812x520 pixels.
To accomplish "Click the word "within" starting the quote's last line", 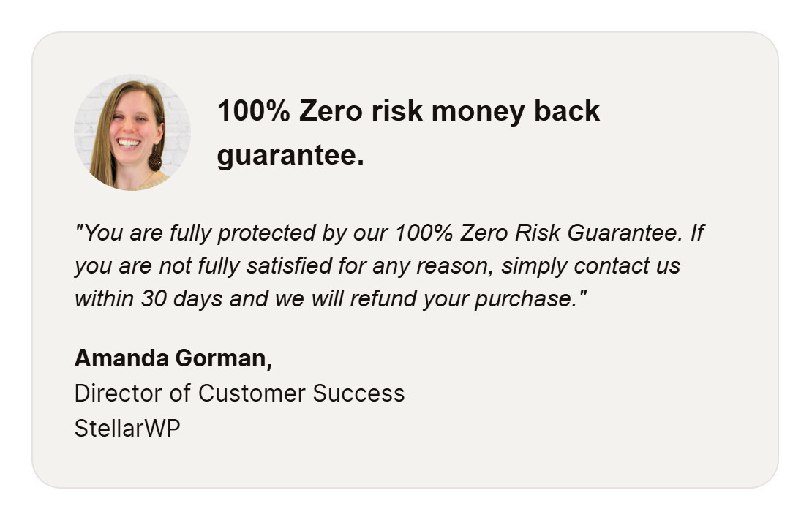I will click(x=105, y=298).
